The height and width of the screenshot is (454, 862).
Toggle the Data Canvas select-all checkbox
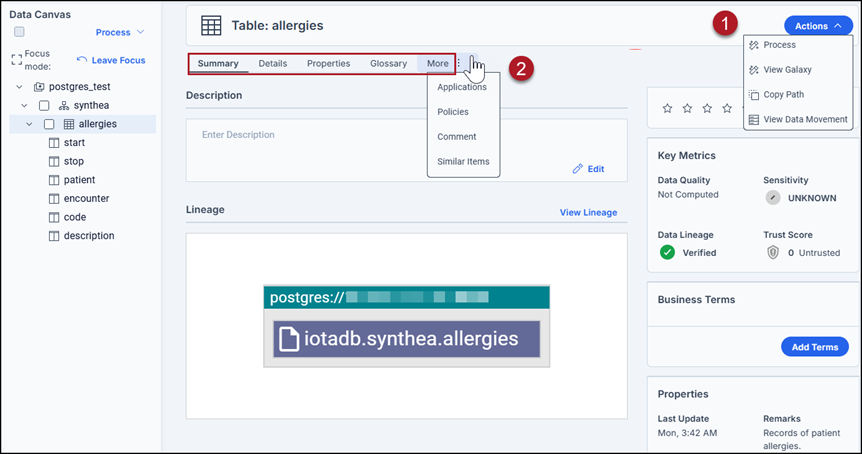[x=19, y=32]
